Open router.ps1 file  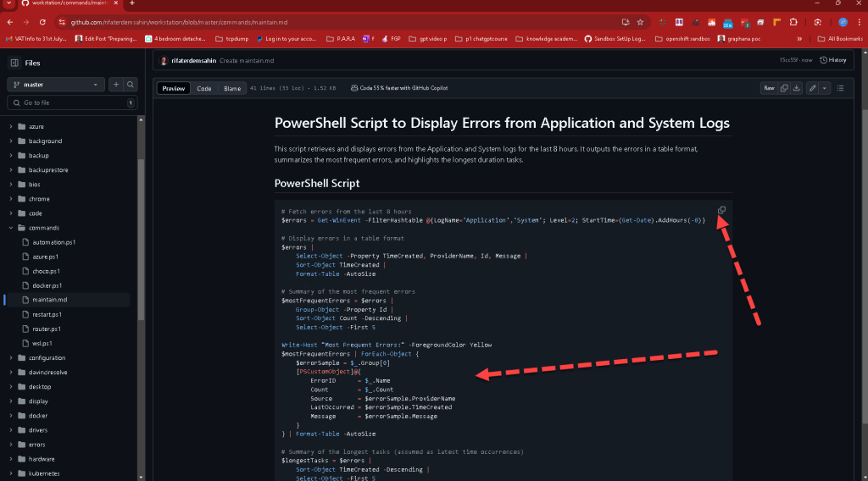tap(47, 329)
